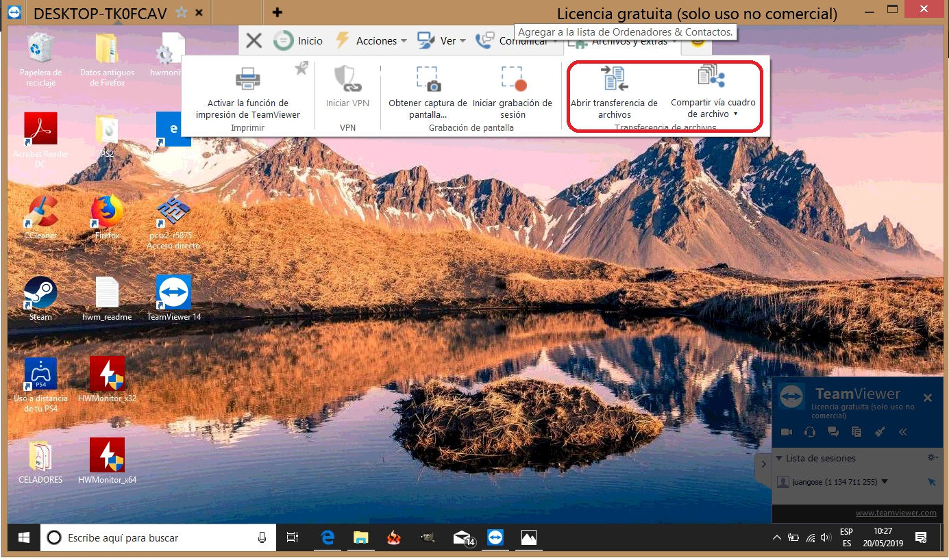
Task: Click the whiteboard brush icon in TeamViewer panel
Action: (880, 432)
